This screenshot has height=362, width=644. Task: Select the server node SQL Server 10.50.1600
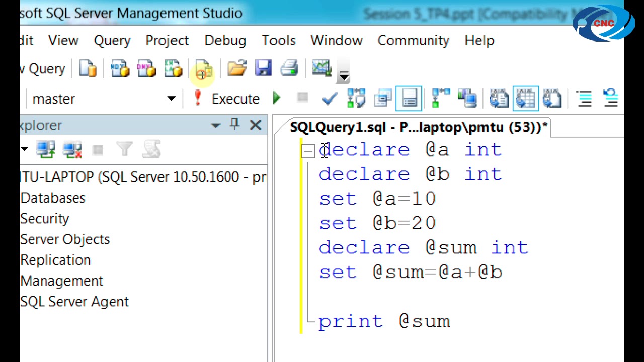pos(144,177)
